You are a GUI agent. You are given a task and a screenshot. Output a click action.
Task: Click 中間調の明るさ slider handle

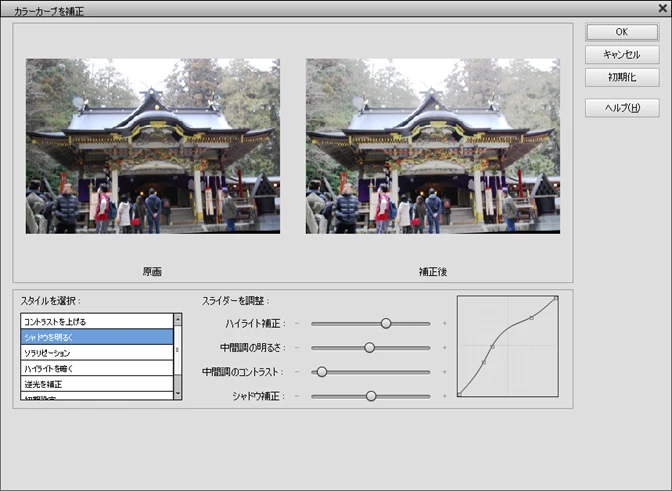369,347
